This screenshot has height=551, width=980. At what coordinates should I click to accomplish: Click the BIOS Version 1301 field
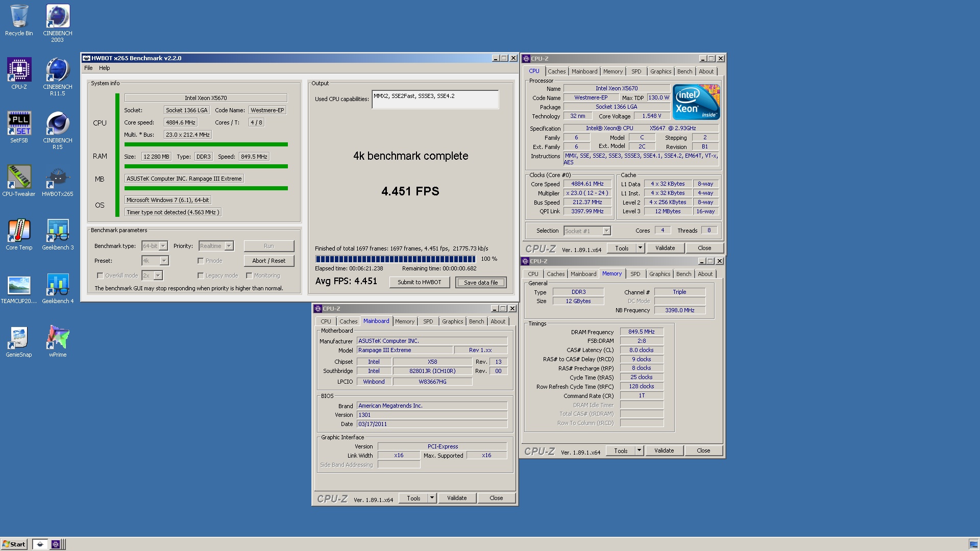[432, 415]
